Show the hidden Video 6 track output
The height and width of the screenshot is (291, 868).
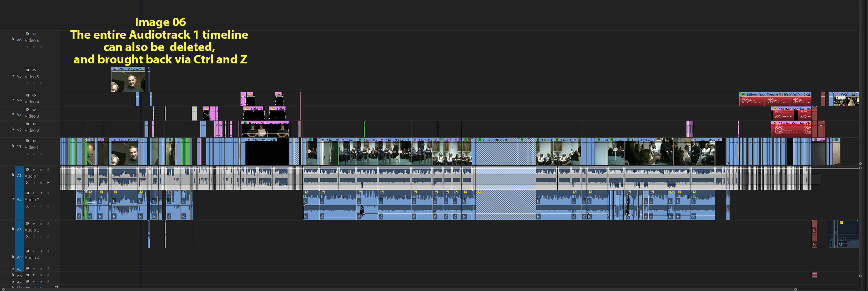[x=34, y=34]
